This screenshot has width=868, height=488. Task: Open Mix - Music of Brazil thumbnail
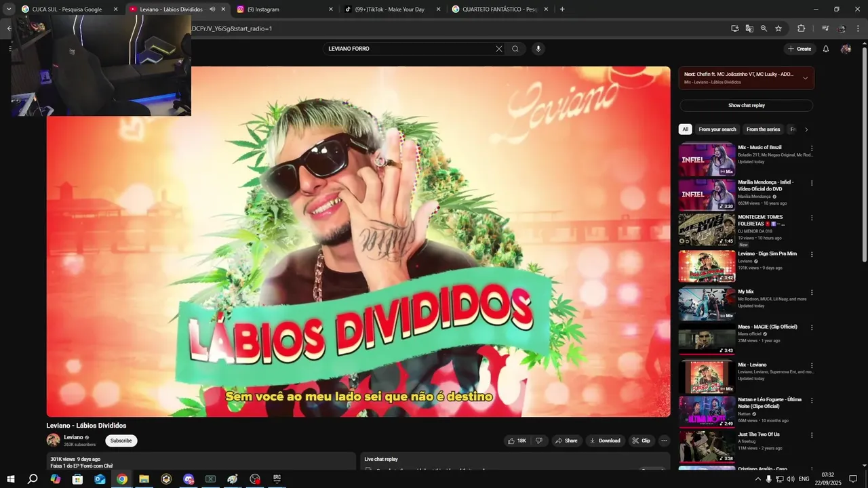pos(707,159)
